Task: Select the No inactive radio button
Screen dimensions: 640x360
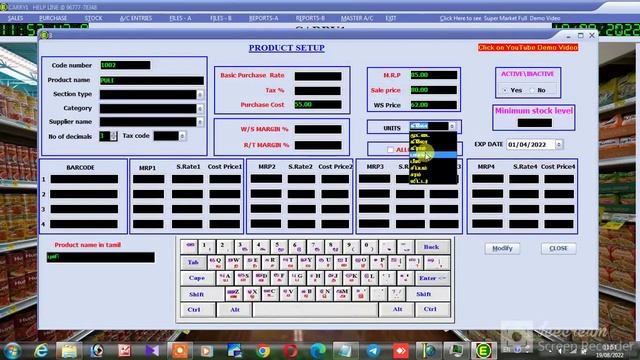Action: click(532, 90)
